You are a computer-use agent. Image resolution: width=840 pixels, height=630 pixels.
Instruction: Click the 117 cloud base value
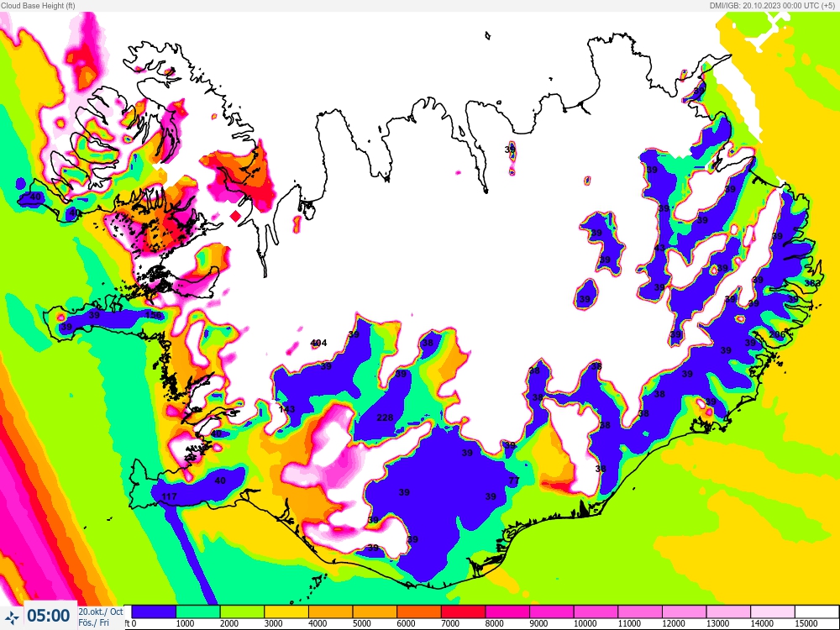pyautogui.click(x=170, y=496)
